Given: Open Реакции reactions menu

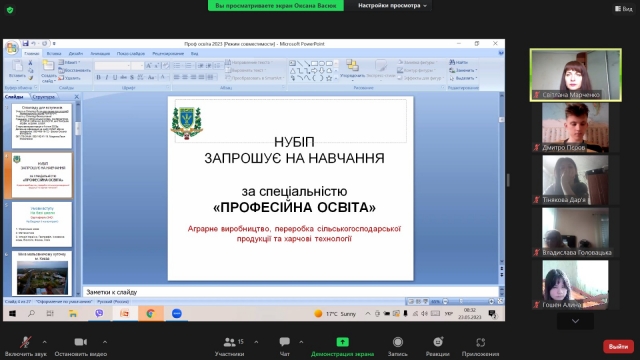Looking at the screenshot, I should point(438,346).
